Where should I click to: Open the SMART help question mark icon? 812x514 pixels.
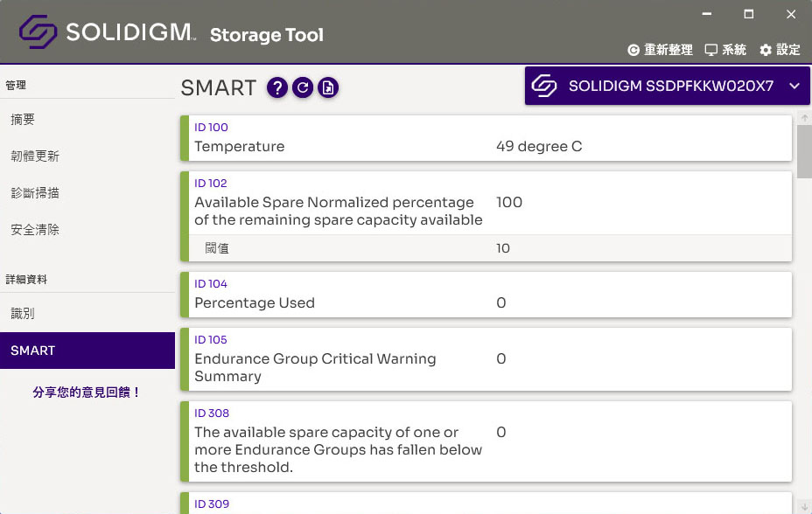277,88
